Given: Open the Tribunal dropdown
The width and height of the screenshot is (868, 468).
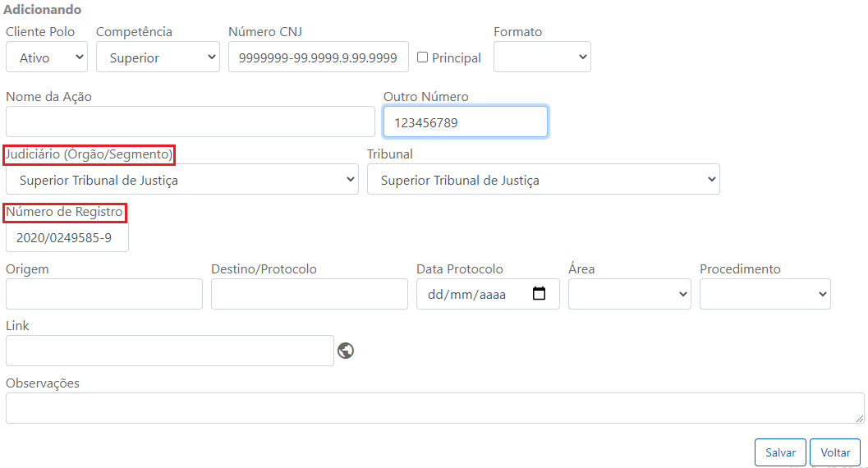Looking at the screenshot, I should pos(543,179).
